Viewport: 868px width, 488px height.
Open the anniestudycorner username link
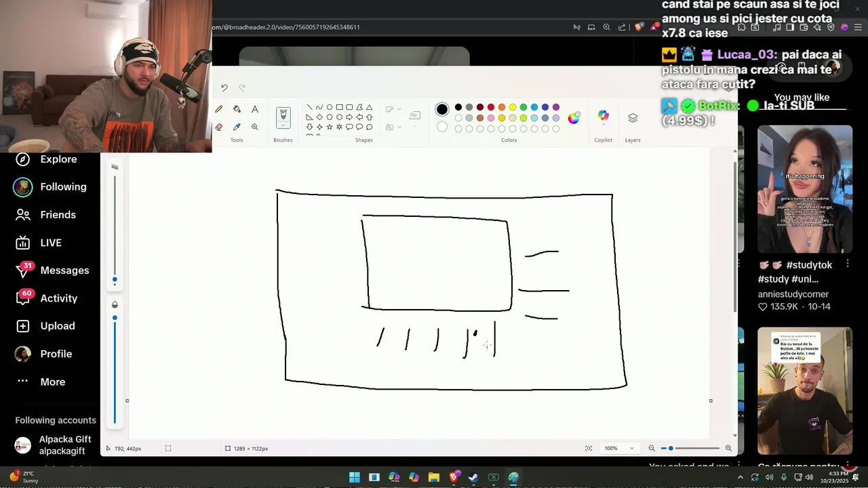[793, 294]
